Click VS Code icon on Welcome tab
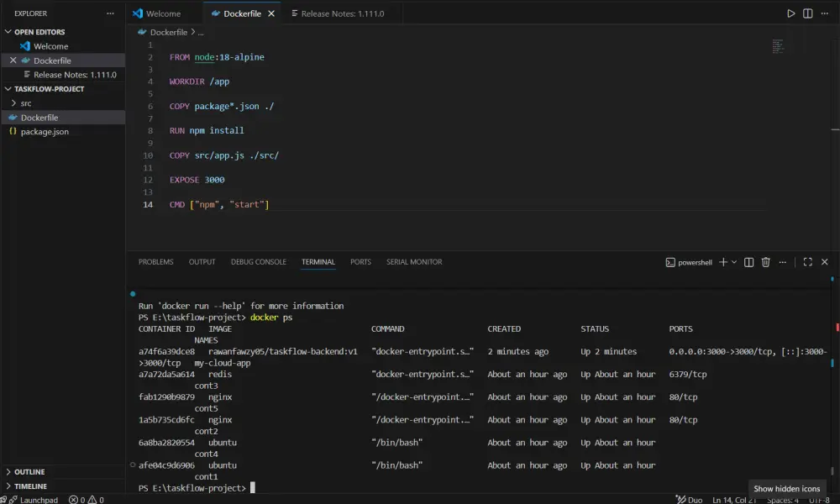The height and width of the screenshot is (504, 840). 138,13
